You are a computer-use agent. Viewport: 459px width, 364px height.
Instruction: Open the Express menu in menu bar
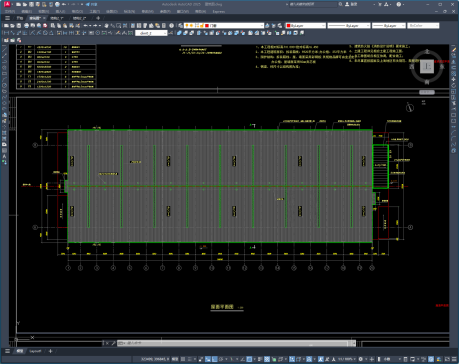point(219,11)
